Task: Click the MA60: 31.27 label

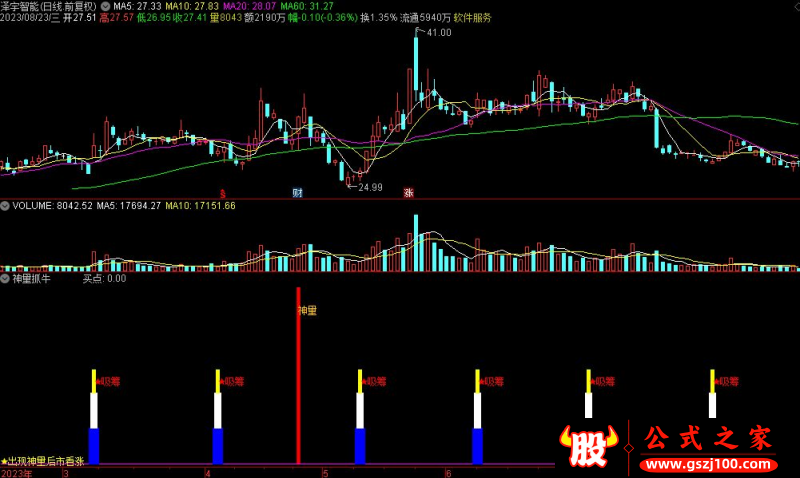Action: coord(312,6)
